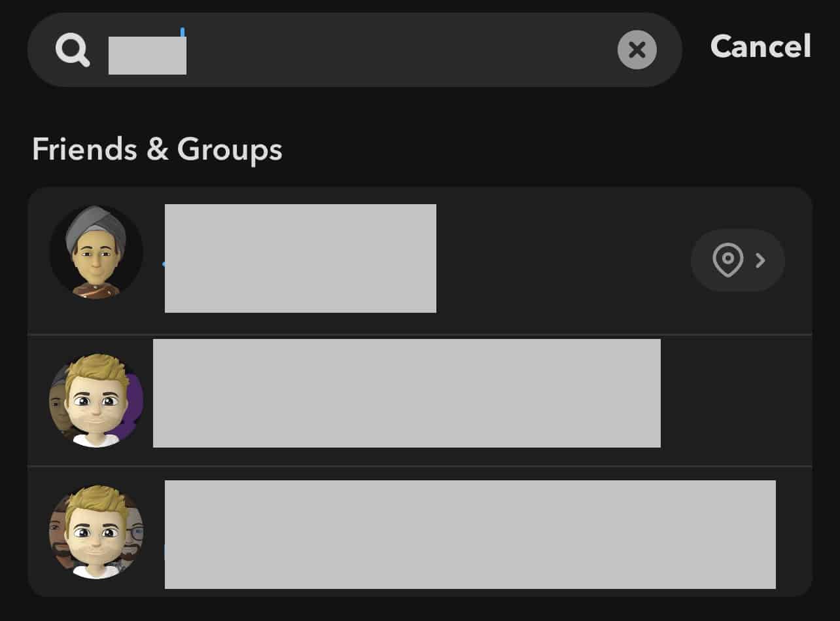The image size is (840, 621).
Task: Expand the chevron beside the location pin
Action: [760, 260]
